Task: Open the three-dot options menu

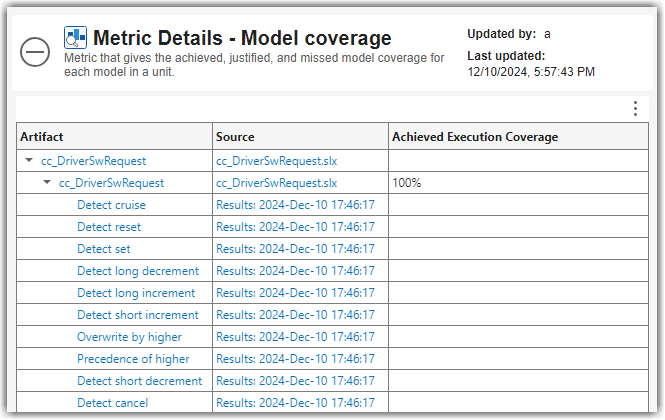Action: coord(635,109)
